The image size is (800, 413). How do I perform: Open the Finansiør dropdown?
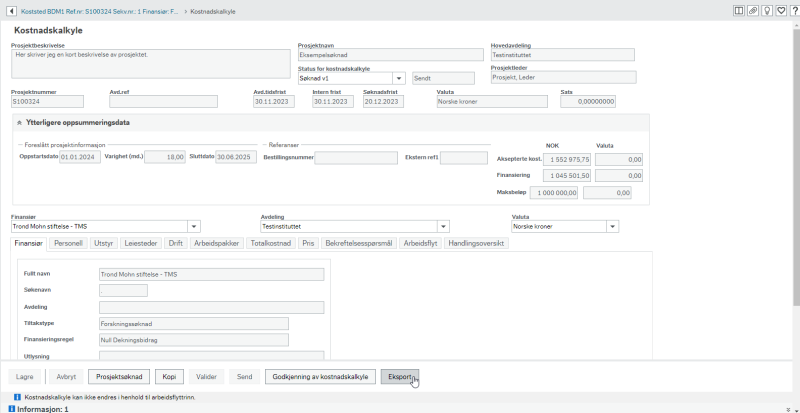(x=194, y=227)
